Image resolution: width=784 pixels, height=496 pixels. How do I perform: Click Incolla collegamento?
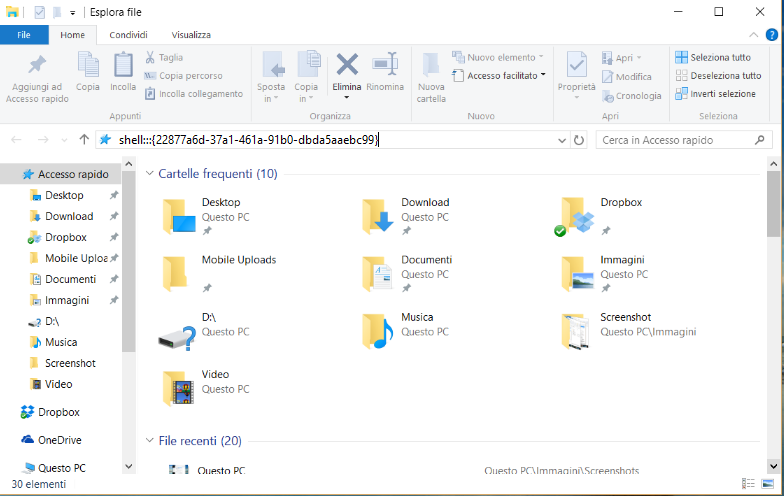click(x=194, y=94)
